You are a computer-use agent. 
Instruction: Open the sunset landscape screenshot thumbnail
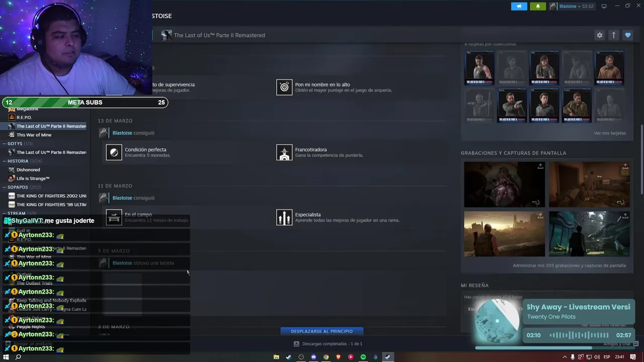504,234
